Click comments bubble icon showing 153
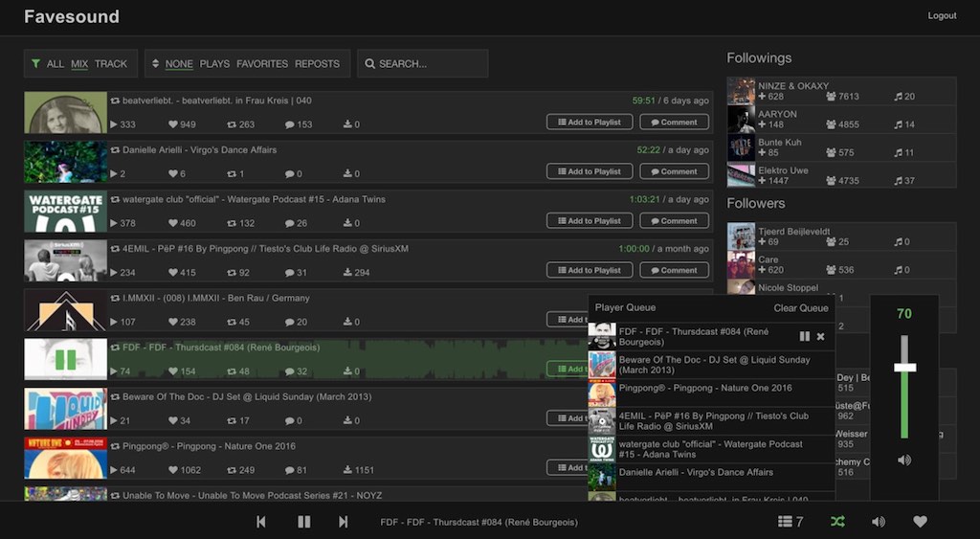This screenshot has width=980, height=539. [289, 124]
